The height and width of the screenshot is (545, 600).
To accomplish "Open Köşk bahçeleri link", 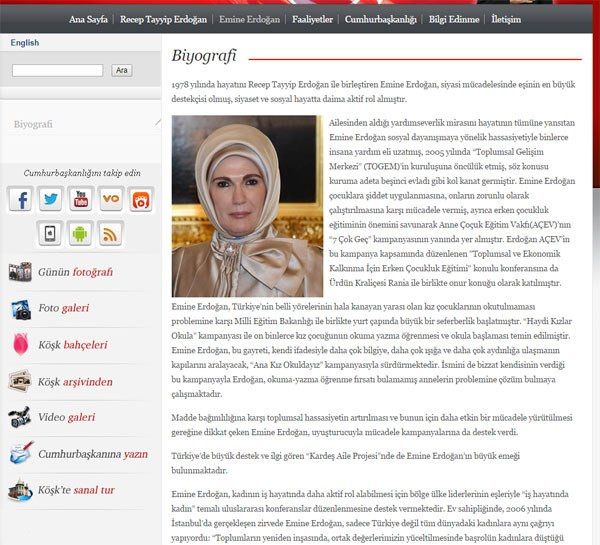I will point(74,345).
